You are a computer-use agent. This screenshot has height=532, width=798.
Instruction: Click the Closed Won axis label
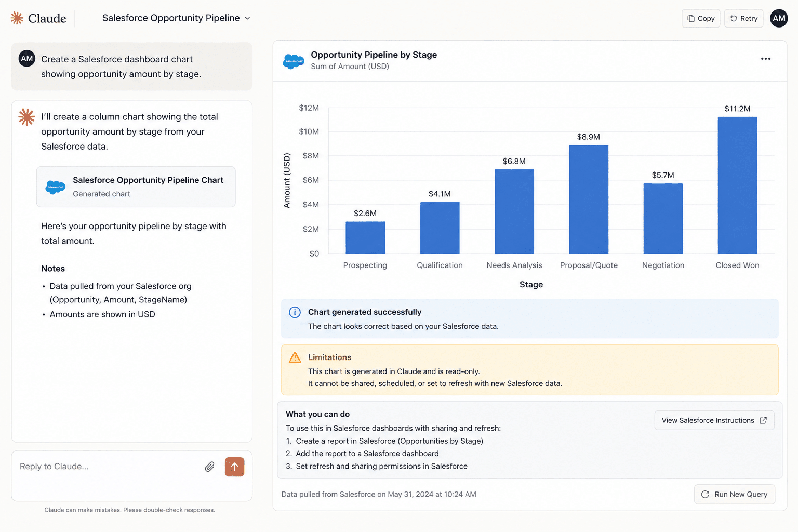[x=737, y=265]
